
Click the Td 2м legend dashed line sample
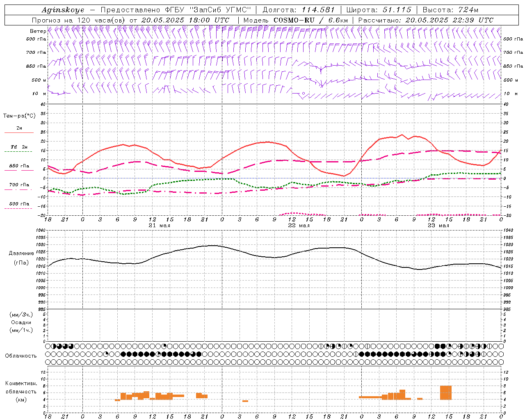[18, 152]
